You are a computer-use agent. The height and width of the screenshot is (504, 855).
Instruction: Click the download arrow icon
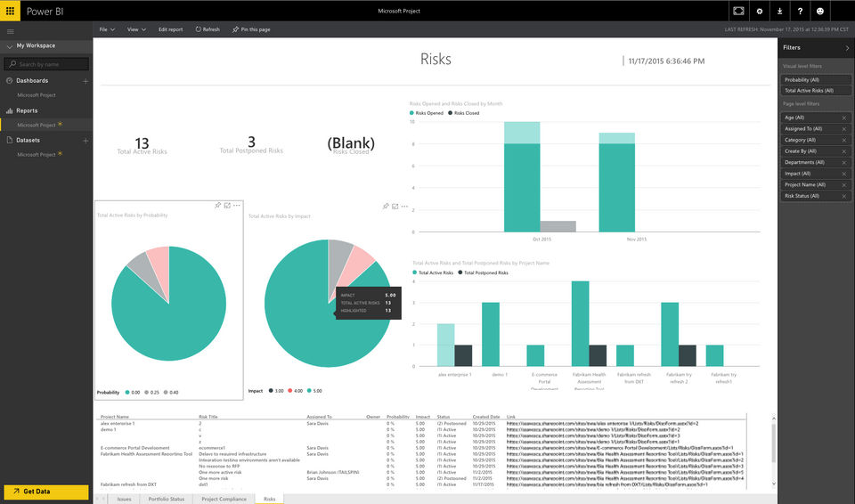pos(780,11)
